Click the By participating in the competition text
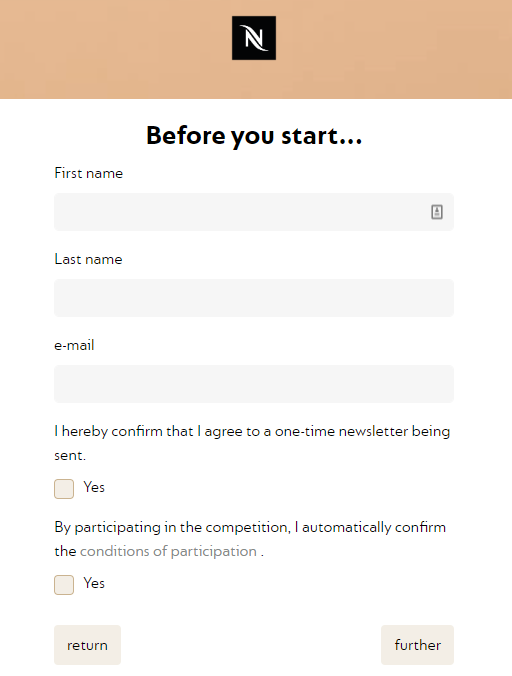This screenshot has width=512, height=676. 250,539
